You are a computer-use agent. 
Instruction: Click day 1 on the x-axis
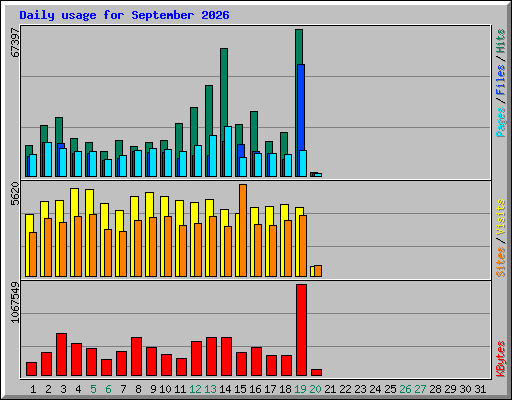pyautogui.click(x=33, y=389)
